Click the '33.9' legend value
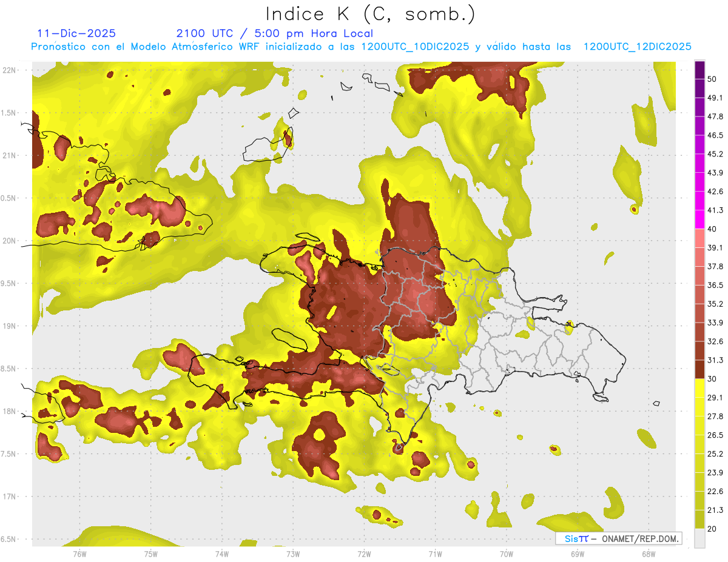Screen dimensions: 728x562 [x=715, y=323]
